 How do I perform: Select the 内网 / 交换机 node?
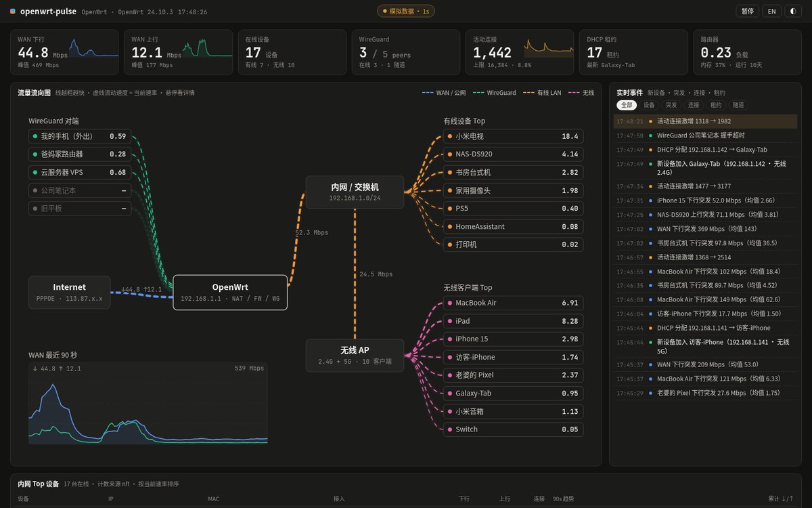[x=355, y=192]
